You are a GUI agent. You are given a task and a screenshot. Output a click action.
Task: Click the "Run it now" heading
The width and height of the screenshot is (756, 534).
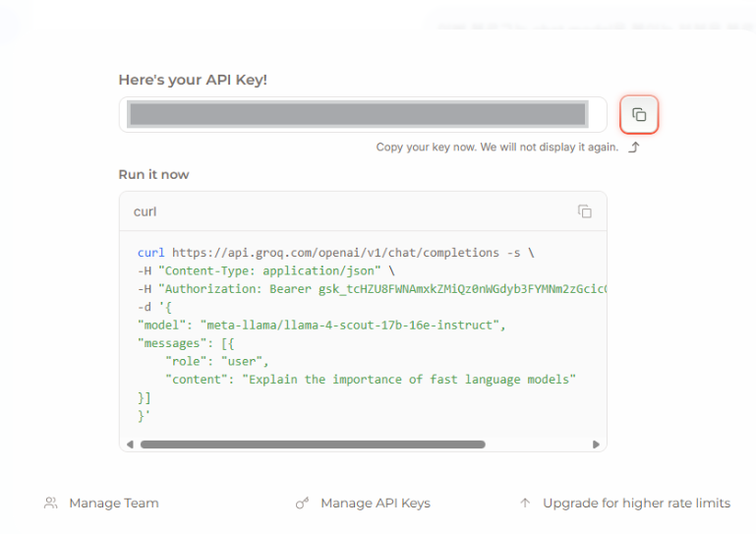153,175
